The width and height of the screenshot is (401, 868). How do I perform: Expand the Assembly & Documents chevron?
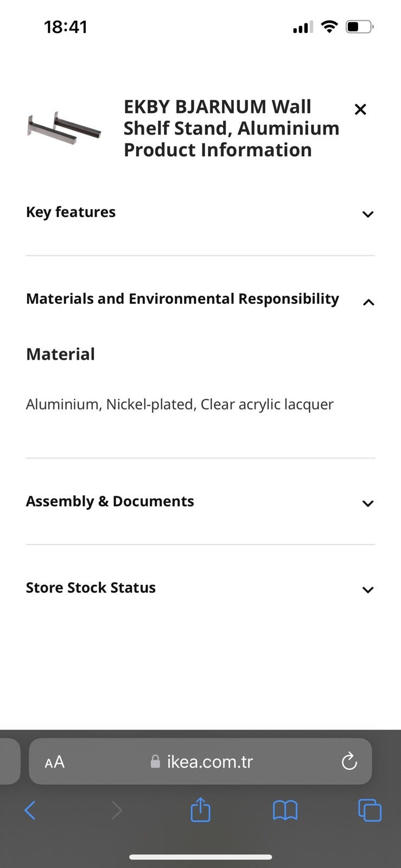[368, 503]
